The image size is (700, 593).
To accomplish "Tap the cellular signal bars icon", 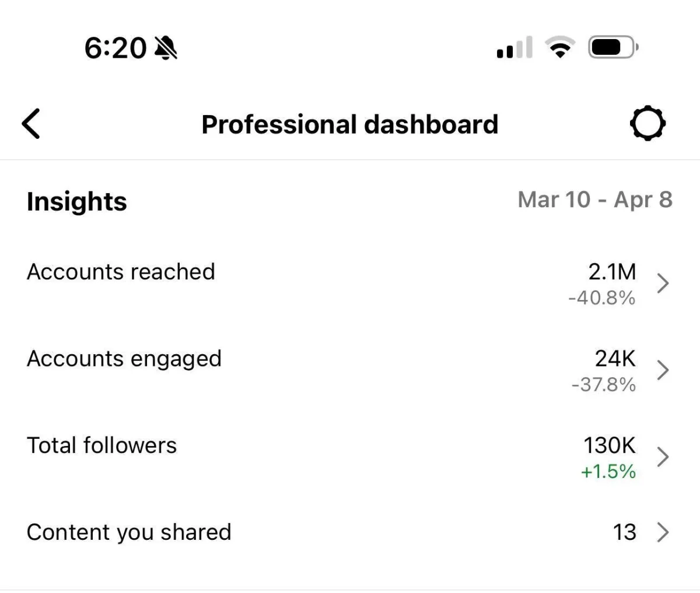I will (x=514, y=48).
